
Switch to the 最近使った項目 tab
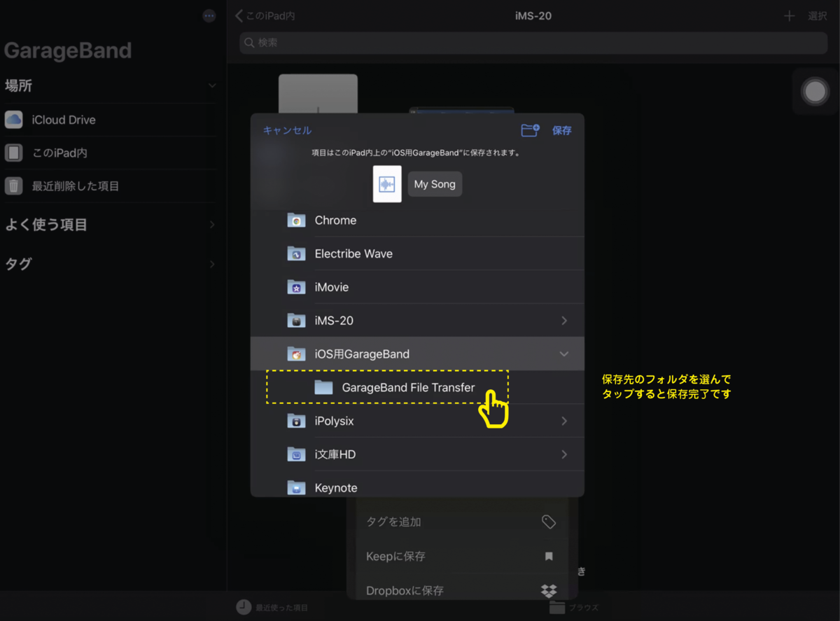[x=272, y=607]
